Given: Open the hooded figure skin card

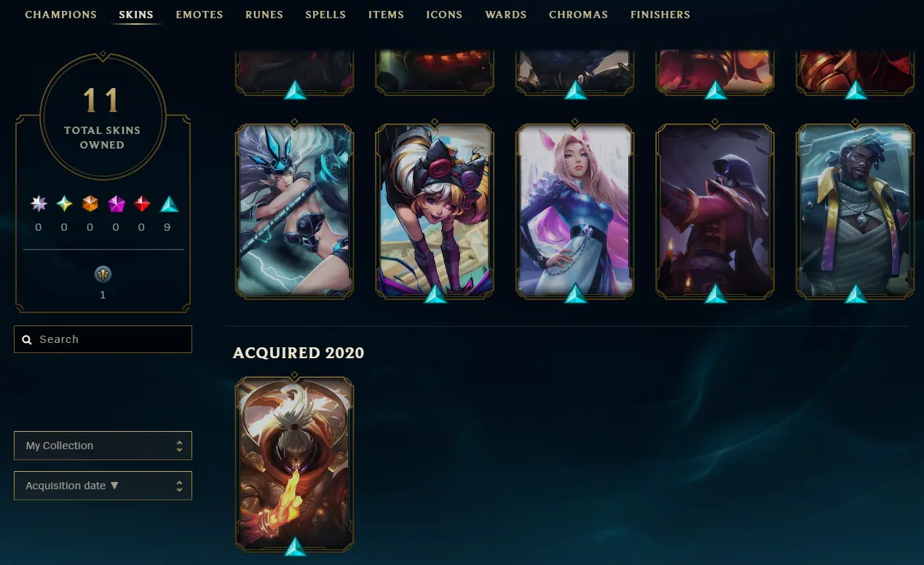Looking at the screenshot, I should pos(715,211).
